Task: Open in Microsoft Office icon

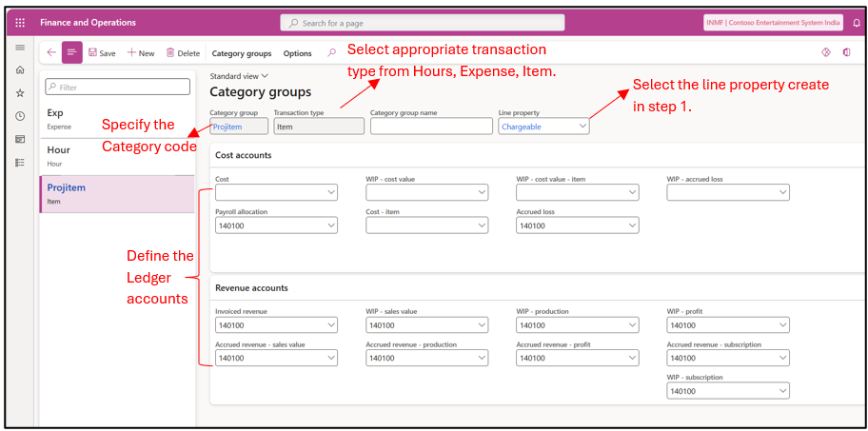Action: click(x=846, y=52)
